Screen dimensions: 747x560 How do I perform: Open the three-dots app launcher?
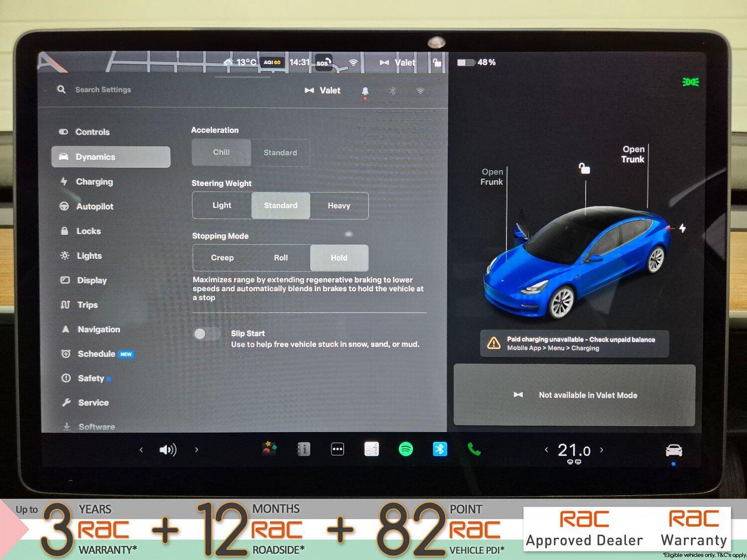point(338,449)
